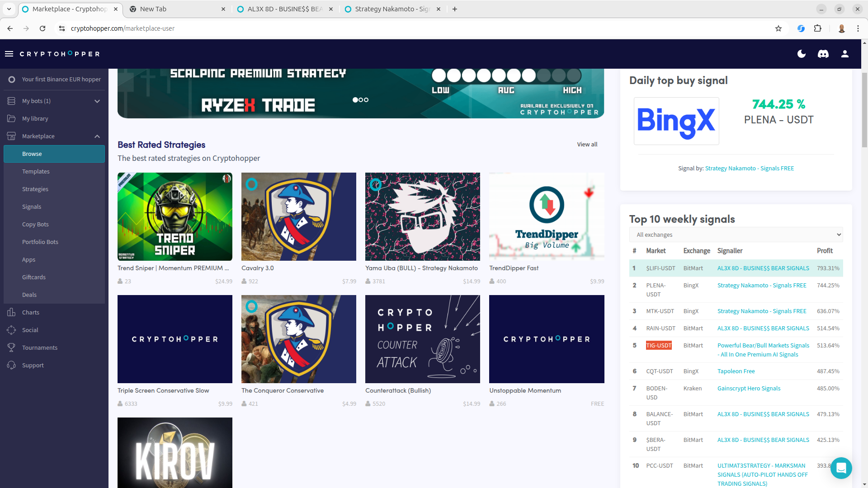Open the Templates menu item

click(x=54, y=171)
